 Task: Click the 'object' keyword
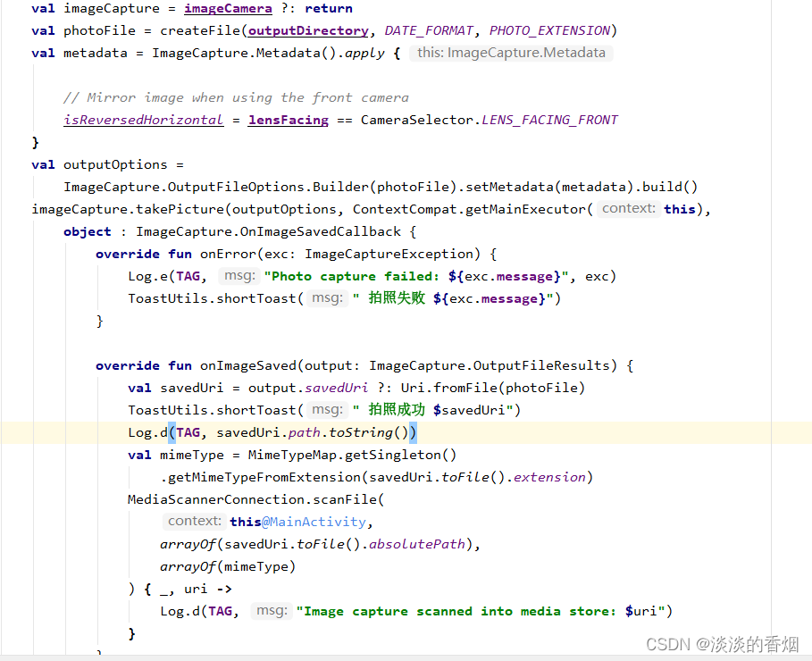tap(88, 231)
